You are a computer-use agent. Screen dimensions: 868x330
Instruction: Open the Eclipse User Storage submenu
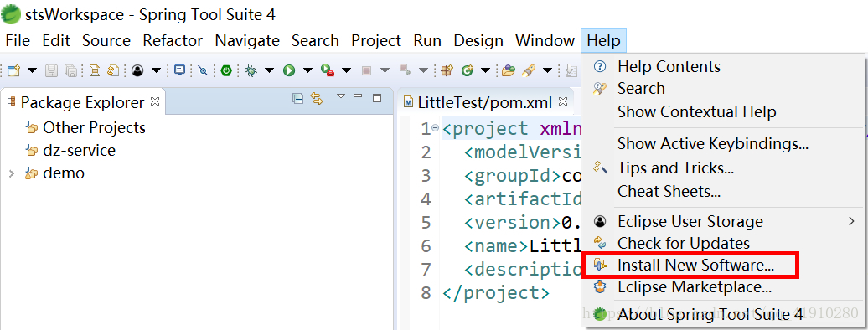click(x=723, y=222)
